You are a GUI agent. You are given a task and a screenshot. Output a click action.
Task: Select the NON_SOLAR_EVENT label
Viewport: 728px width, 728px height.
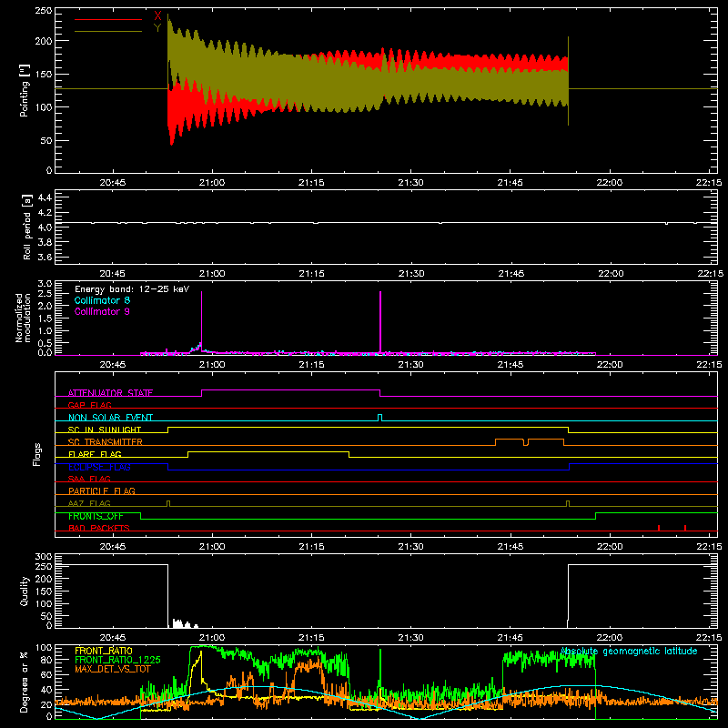pos(110,418)
